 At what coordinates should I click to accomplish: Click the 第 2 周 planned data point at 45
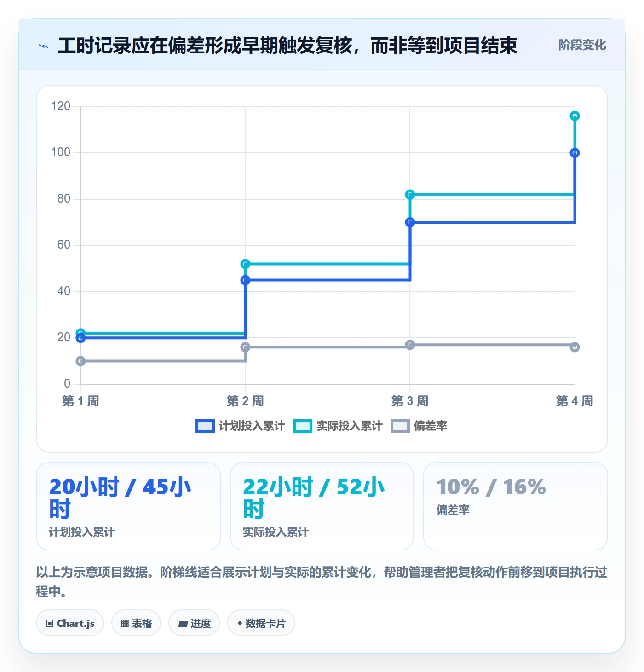pyautogui.click(x=245, y=280)
